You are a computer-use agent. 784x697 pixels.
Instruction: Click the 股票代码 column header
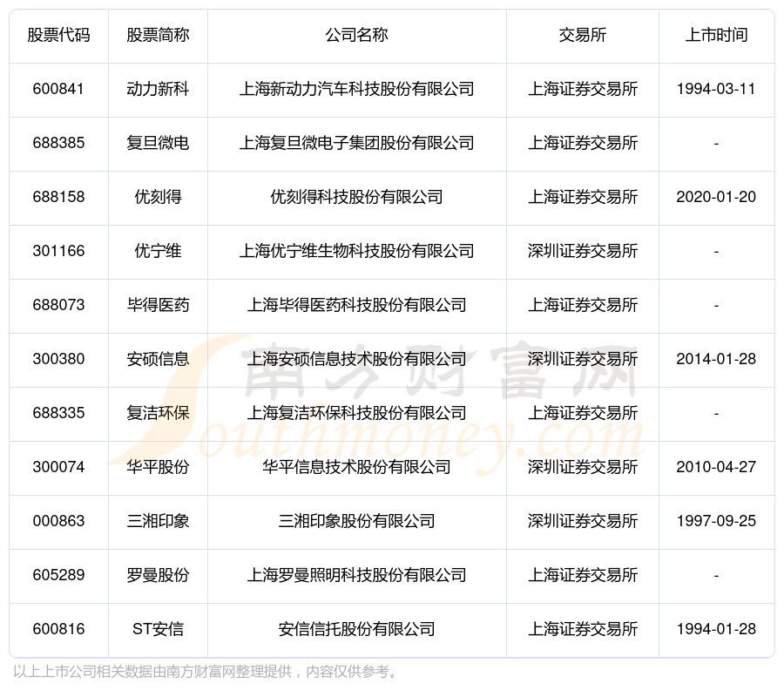click(x=58, y=35)
